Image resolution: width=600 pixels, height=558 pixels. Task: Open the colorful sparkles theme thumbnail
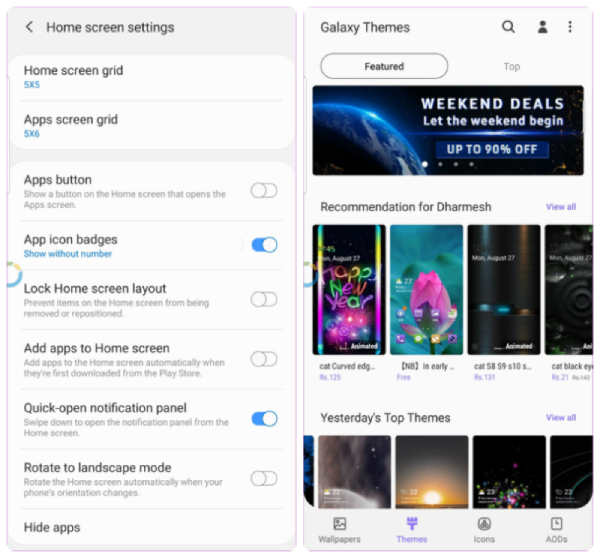[x=509, y=472]
